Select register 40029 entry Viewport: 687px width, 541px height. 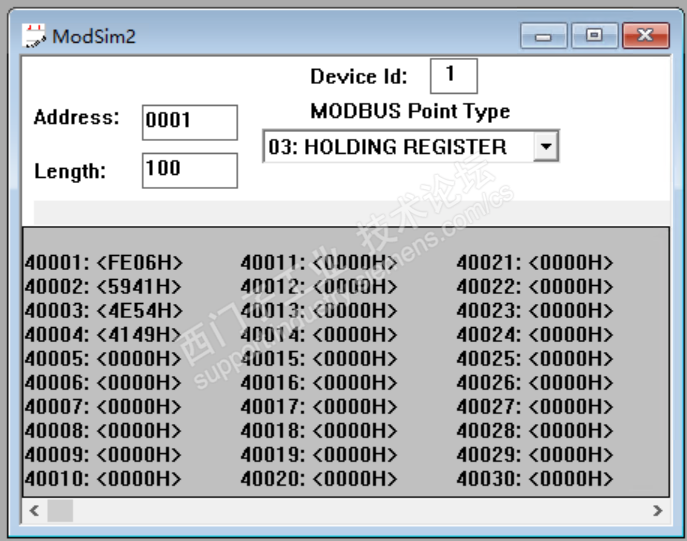pos(535,455)
